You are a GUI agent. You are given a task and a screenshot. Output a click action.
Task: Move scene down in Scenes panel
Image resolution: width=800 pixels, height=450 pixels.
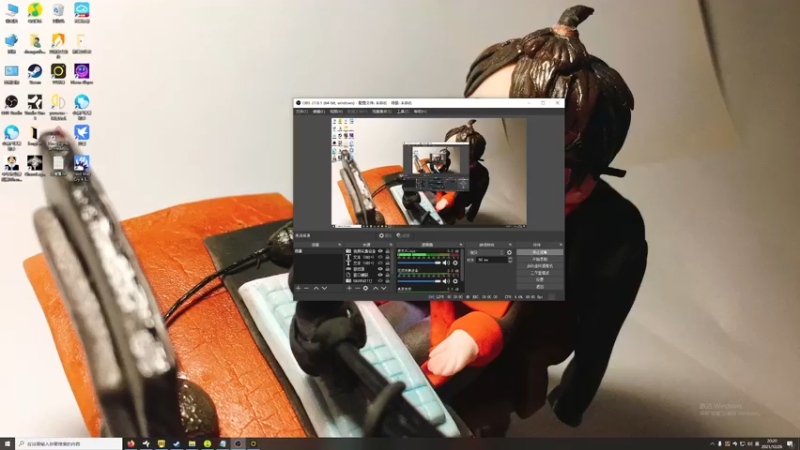tap(324, 288)
